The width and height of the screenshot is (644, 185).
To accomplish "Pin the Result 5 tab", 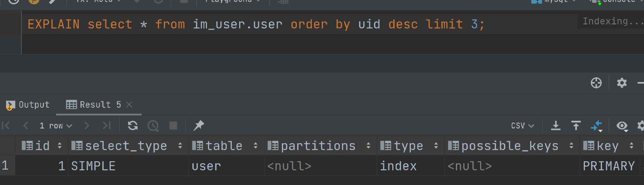I will pos(199,125).
